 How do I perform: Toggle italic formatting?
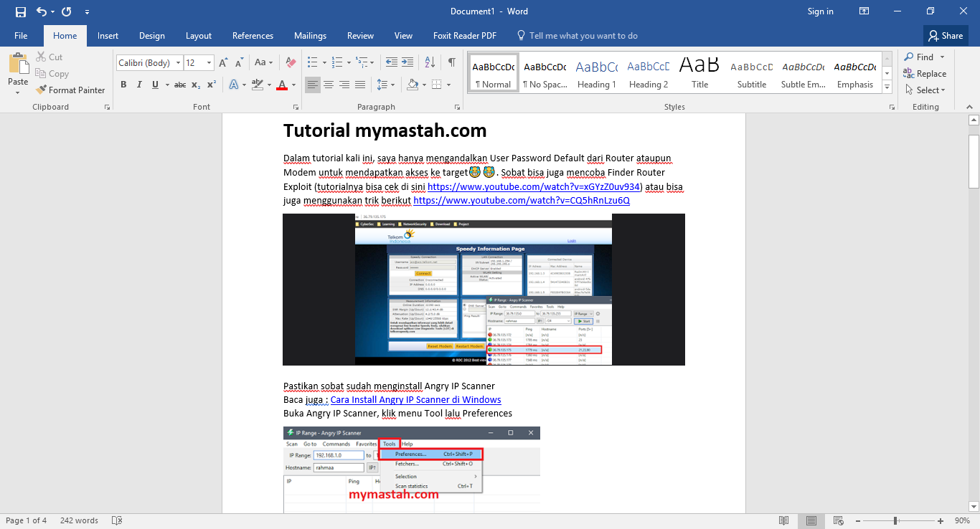tap(139, 85)
